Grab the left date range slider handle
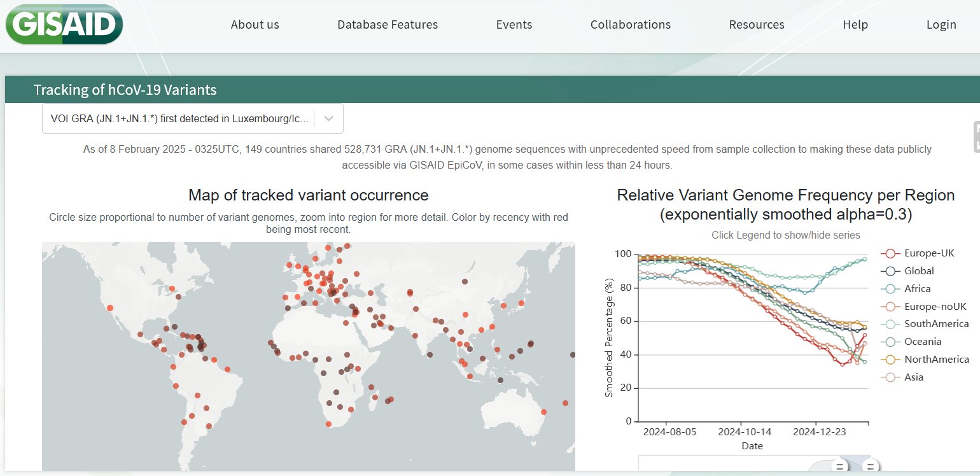Viewport: 980px width, 476px height. point(839,466)
